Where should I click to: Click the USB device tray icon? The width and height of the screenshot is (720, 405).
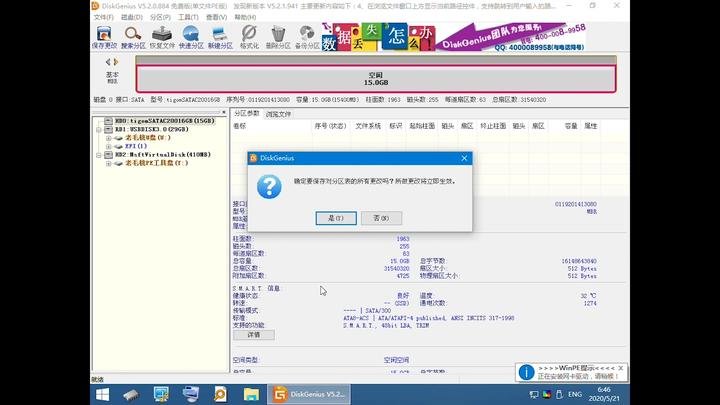click(559, 394)
